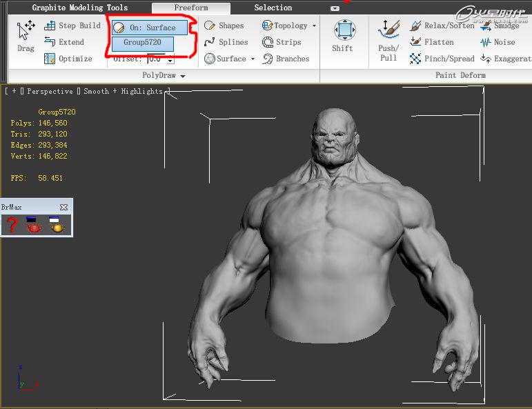The height and width of the screenshot is (409, 532).
Task: Enable the Optimize tool
Action: [x=68, y=59]
